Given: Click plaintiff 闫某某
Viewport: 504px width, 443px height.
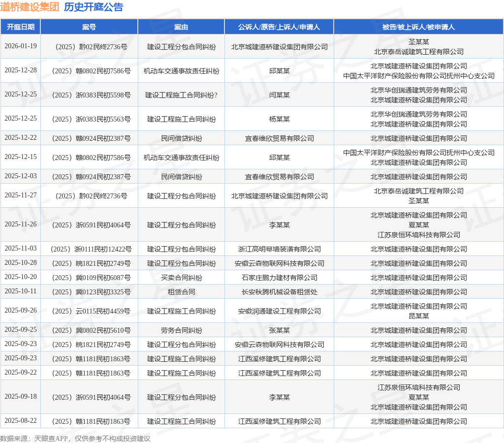Looking at the screenshot, I should (280, 95).
